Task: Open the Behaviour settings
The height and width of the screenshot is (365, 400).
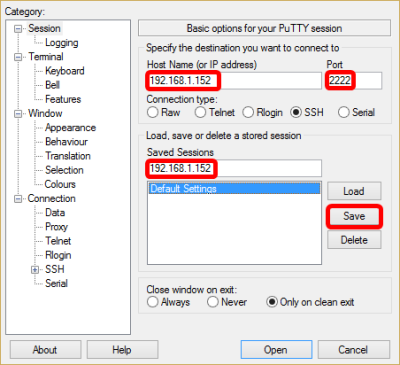Action: click(x=66, y=142)
